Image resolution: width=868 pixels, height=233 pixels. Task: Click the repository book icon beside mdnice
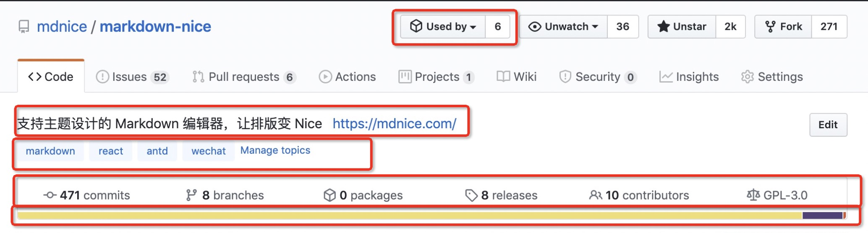[x=24, y=27]
